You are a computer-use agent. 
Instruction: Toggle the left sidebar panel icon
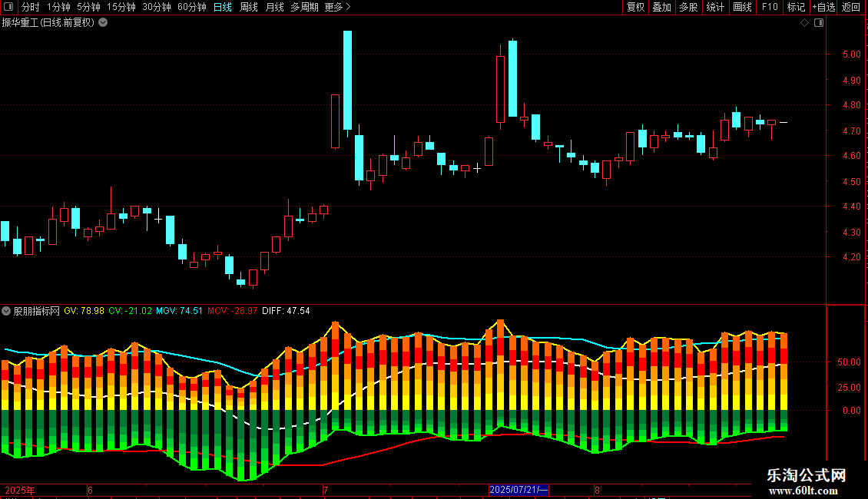[8, 7]
